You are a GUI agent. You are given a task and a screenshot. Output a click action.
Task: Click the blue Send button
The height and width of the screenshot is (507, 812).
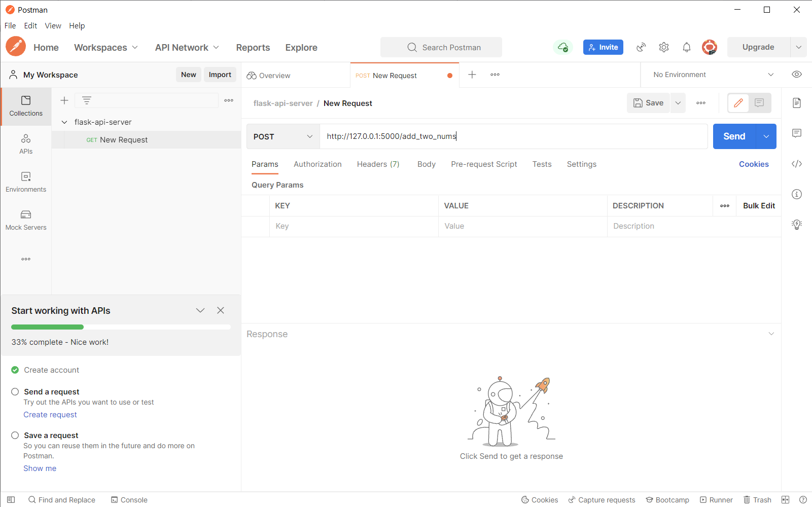coord(734,136)
